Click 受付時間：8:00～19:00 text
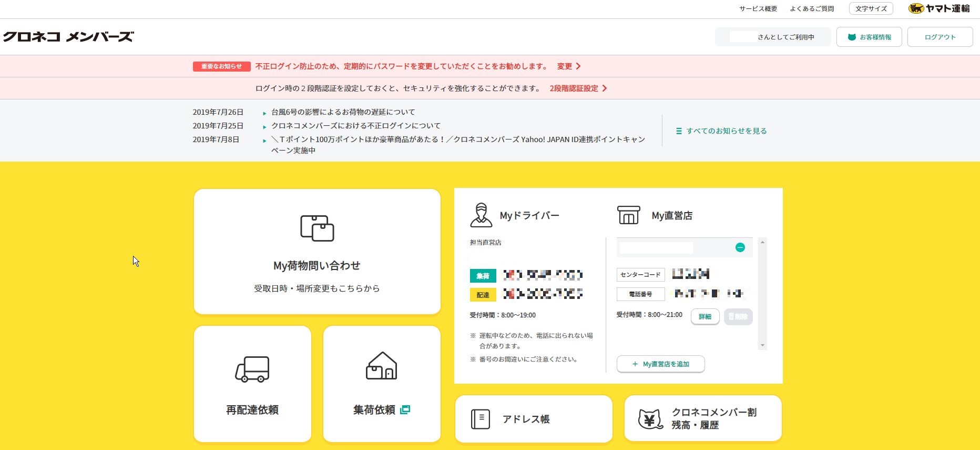The image size is (980, 450). click(503, 315)
